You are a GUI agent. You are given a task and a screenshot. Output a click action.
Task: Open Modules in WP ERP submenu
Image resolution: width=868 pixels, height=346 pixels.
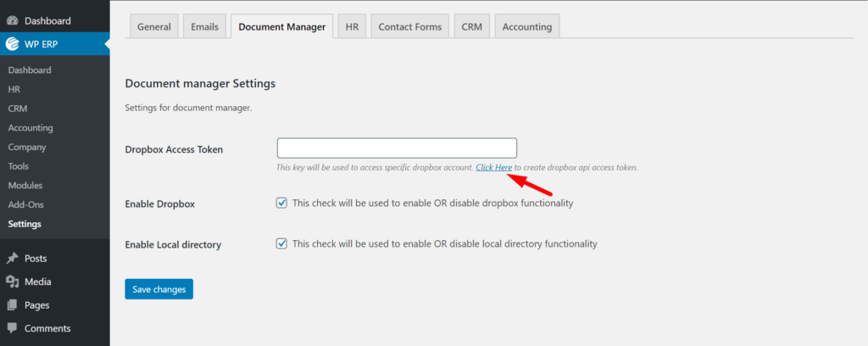point(25,186)
